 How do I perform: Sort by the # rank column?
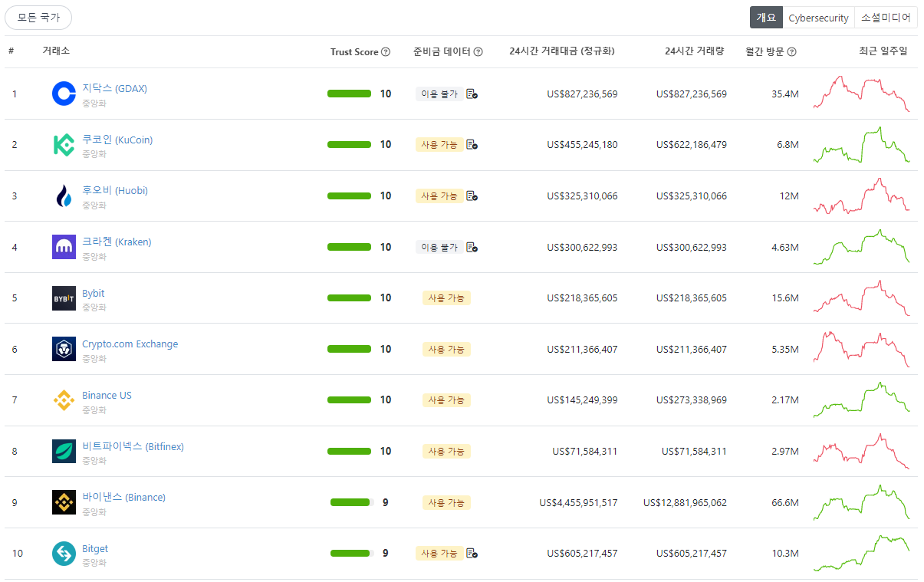coord(12,51)
